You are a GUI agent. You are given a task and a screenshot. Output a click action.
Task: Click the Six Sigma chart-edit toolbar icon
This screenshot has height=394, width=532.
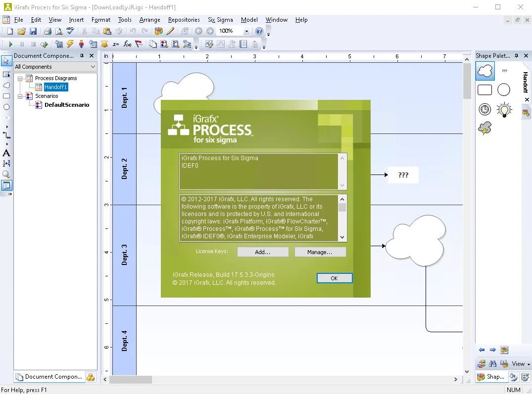tap(209, 44)
